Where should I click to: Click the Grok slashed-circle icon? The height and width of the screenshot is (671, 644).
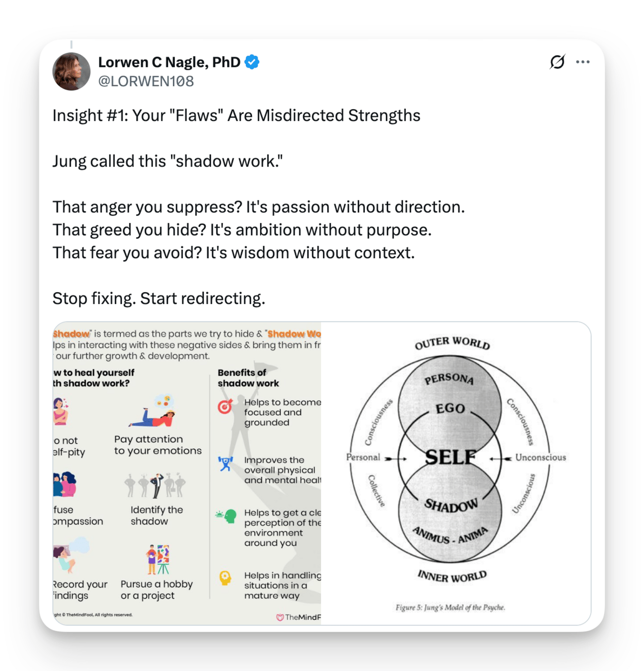coord(557,62)
